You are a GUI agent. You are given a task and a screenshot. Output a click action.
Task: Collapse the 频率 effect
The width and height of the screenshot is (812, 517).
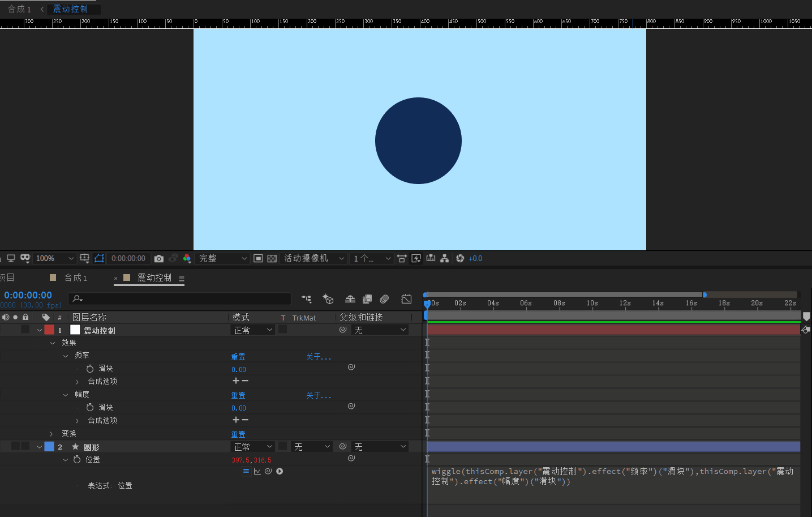click(66, 356)
